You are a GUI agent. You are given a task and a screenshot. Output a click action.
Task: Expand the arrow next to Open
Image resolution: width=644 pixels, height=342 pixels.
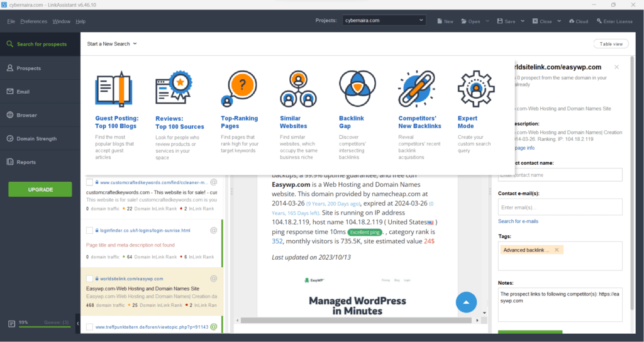pyautogui.click(x=487, y=21)
